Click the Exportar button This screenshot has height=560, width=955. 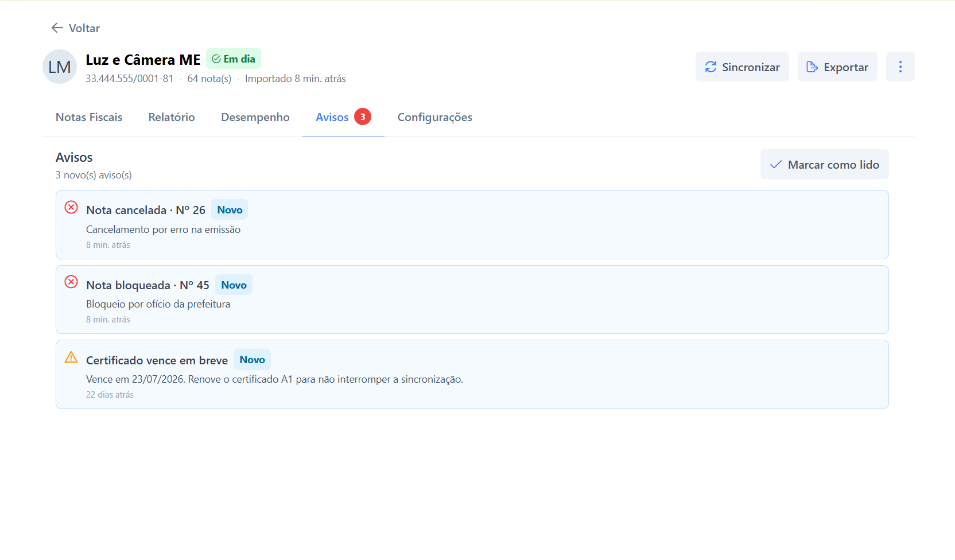[x=837, y=67]
